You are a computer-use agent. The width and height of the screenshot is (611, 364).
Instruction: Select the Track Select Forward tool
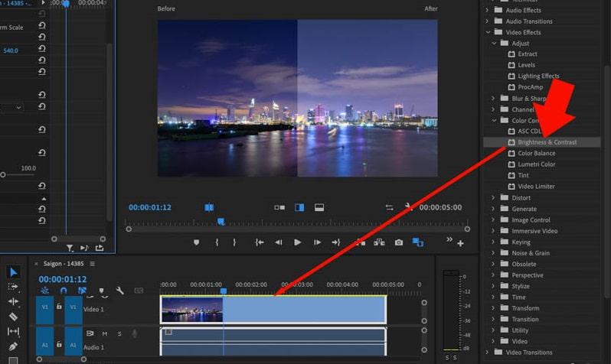pyautogui.click(x=13, y=287)
